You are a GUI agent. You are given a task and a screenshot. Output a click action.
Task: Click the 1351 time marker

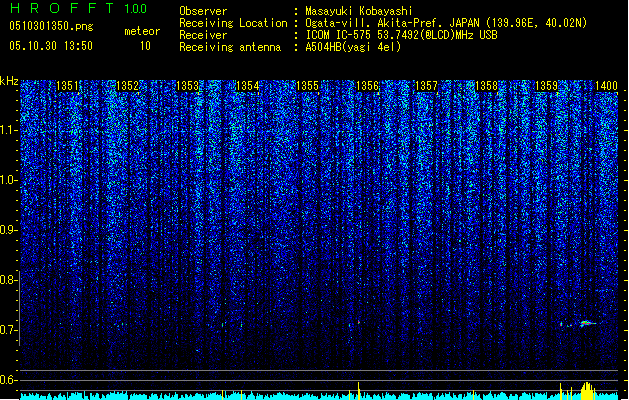67,86
